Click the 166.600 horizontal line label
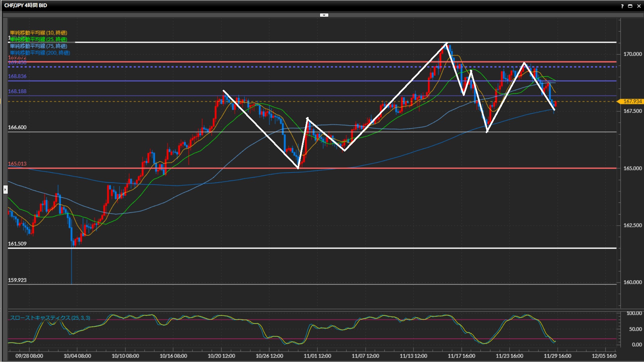This screenshot has height=362, width=644. pos(17,127)
